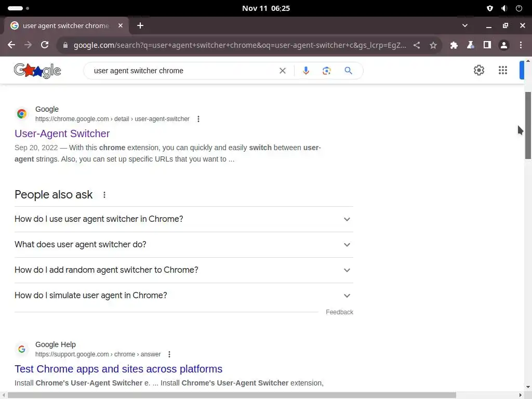Open Chrome three-dot menu
Screen dimensions: 532x399
(521, 45)
